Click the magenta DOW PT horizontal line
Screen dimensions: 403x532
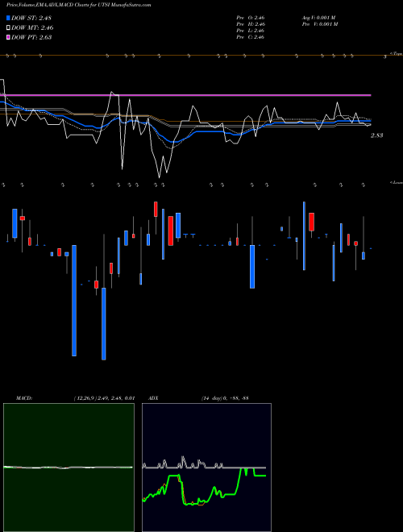point(185,95)
